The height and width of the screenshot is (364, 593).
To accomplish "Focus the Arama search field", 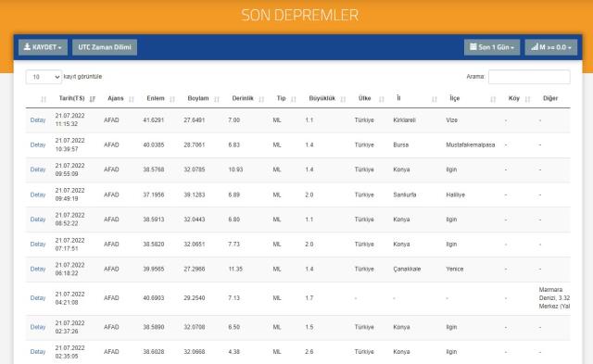I will point(529,77).
